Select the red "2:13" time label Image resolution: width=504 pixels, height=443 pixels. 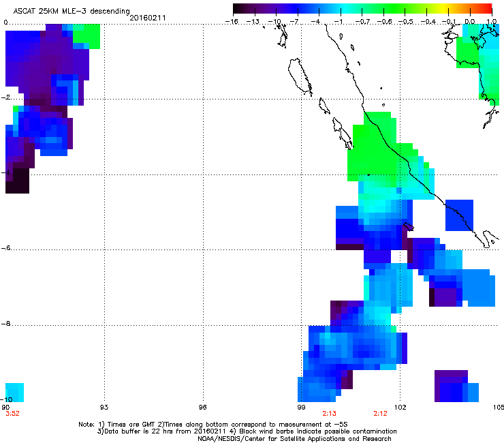[x=329, y=414]
